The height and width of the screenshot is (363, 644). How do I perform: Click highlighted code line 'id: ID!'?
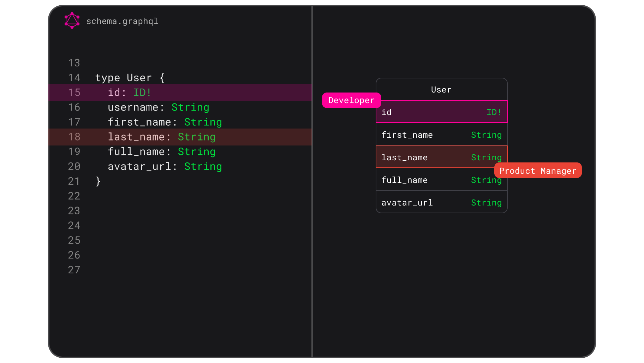[x=180, y=93]
